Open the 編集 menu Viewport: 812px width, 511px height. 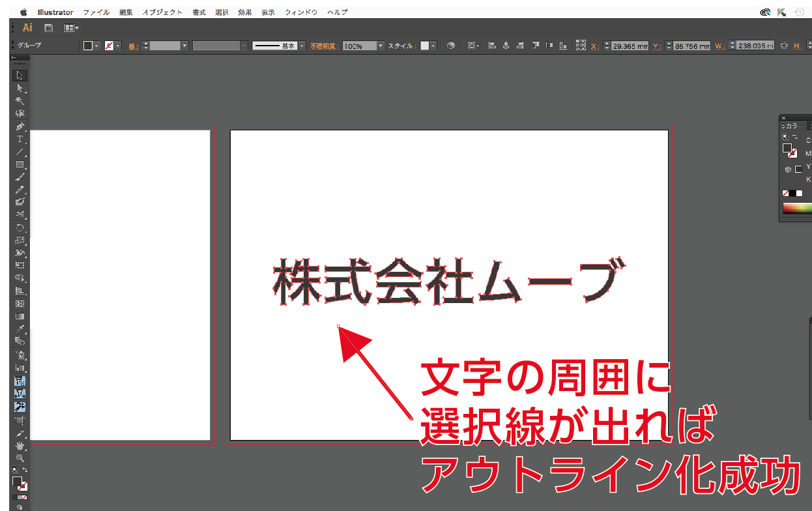click(x=126, y=12)
